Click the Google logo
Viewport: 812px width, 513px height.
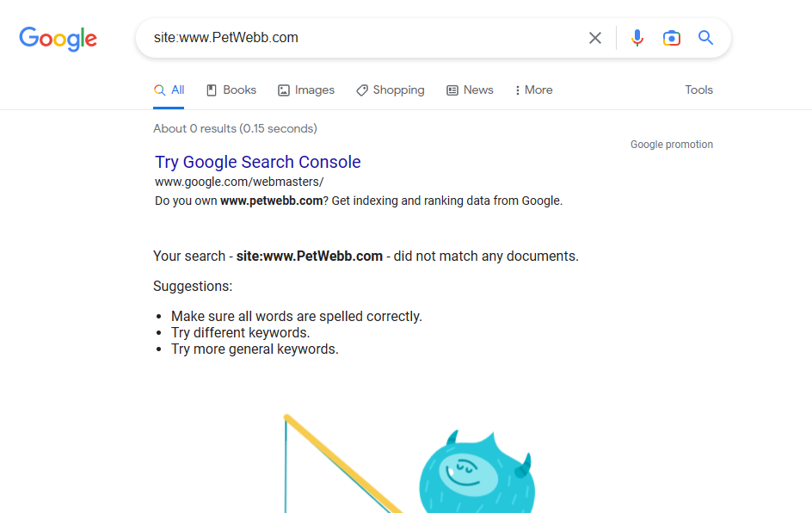[58, 39]
